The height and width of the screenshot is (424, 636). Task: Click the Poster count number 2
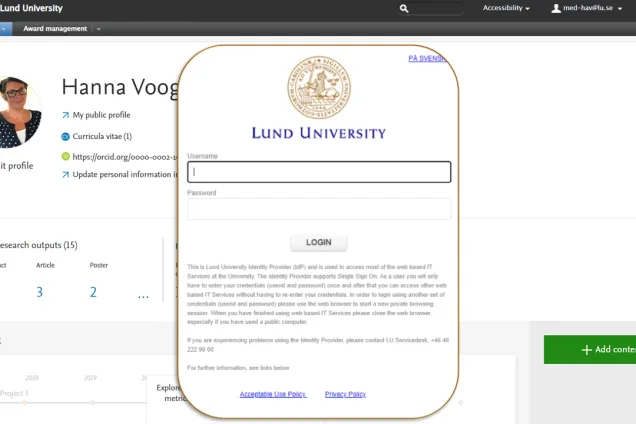click(x=93, y=292)
